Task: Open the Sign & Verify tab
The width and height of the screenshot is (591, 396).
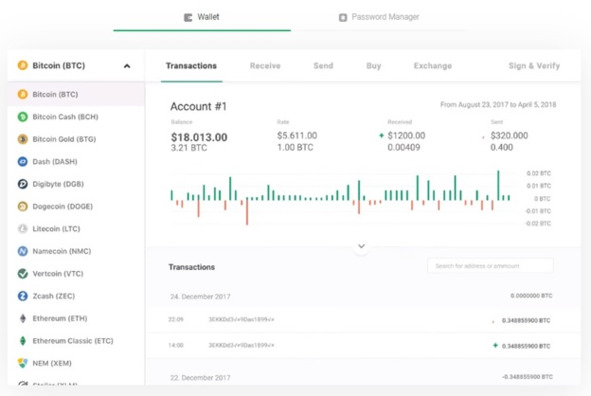Action: point(534,66)
